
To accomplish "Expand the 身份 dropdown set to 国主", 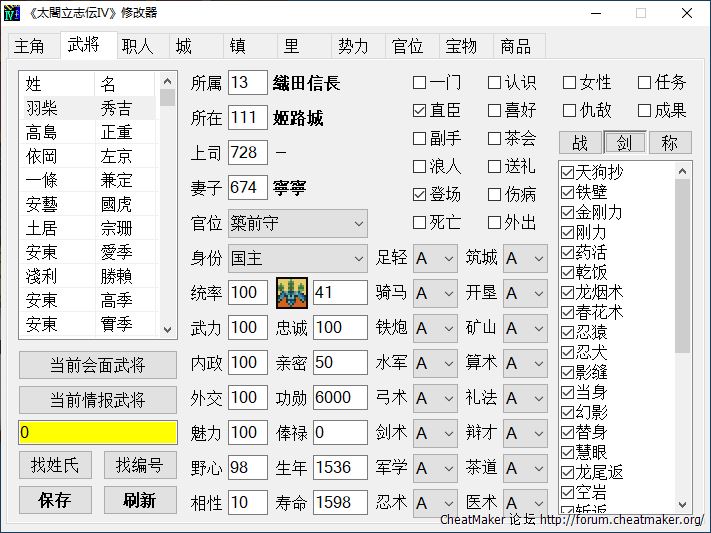I will click(x=297, y=258).
